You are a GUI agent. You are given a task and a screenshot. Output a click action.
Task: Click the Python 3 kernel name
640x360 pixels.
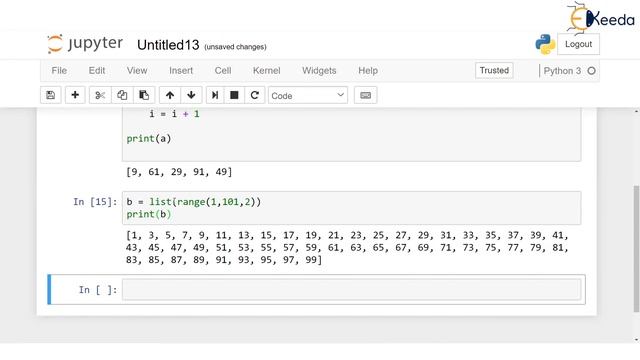562,71
